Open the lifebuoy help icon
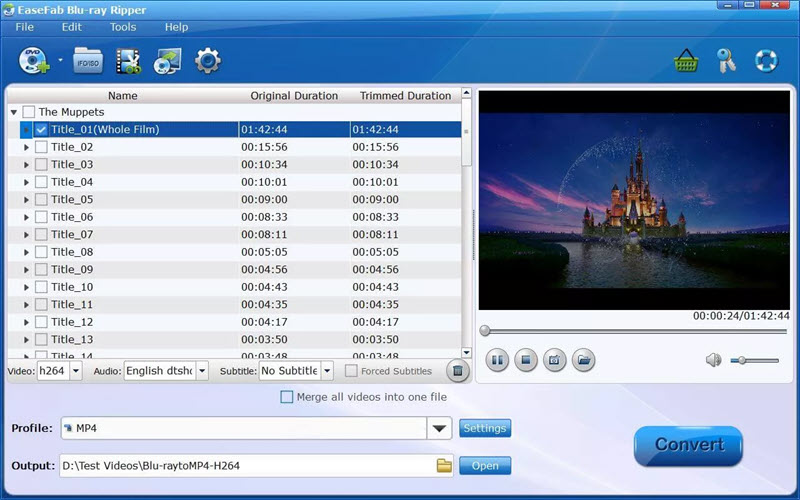 (x=766, y=61)
